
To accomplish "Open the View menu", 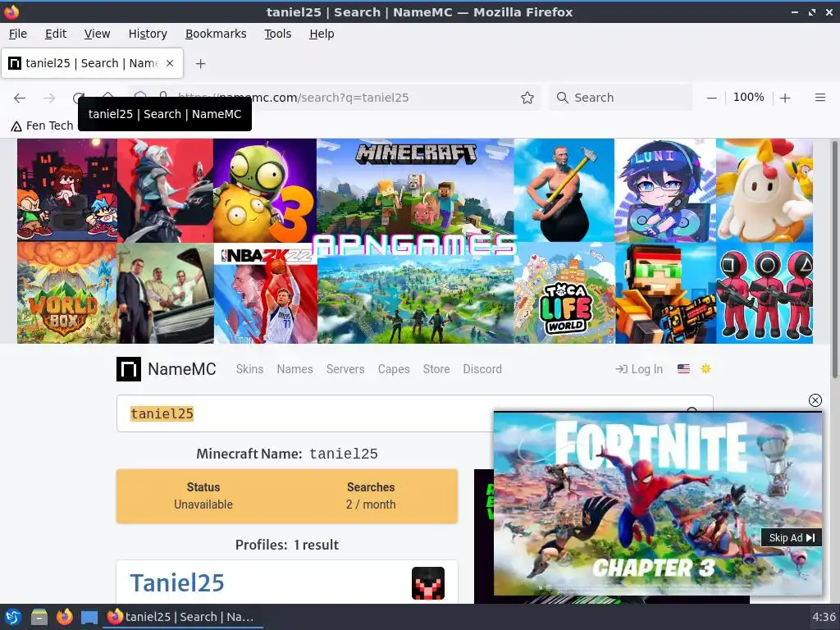I will [x=97, y=34].
